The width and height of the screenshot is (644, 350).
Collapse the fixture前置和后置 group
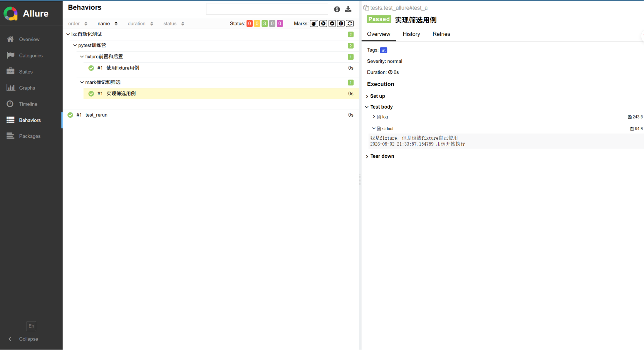[82, 57]
